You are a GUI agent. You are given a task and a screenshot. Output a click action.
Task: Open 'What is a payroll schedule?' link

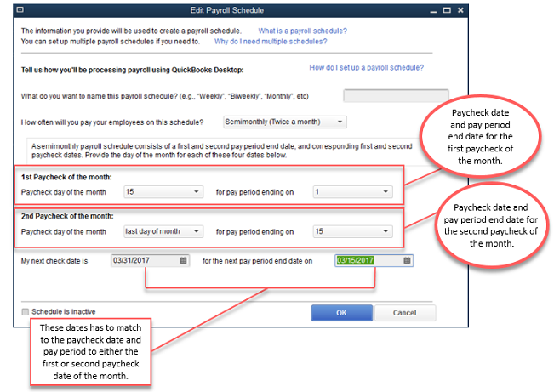click(x=302, y=31)
